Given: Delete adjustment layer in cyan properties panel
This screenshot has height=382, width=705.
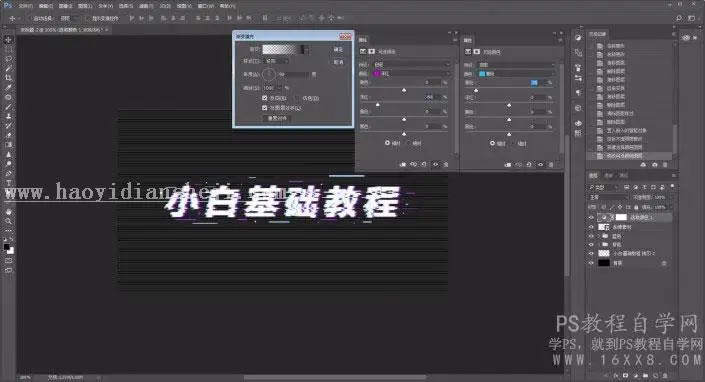Looking at the screenshot, I should (551, 165).
